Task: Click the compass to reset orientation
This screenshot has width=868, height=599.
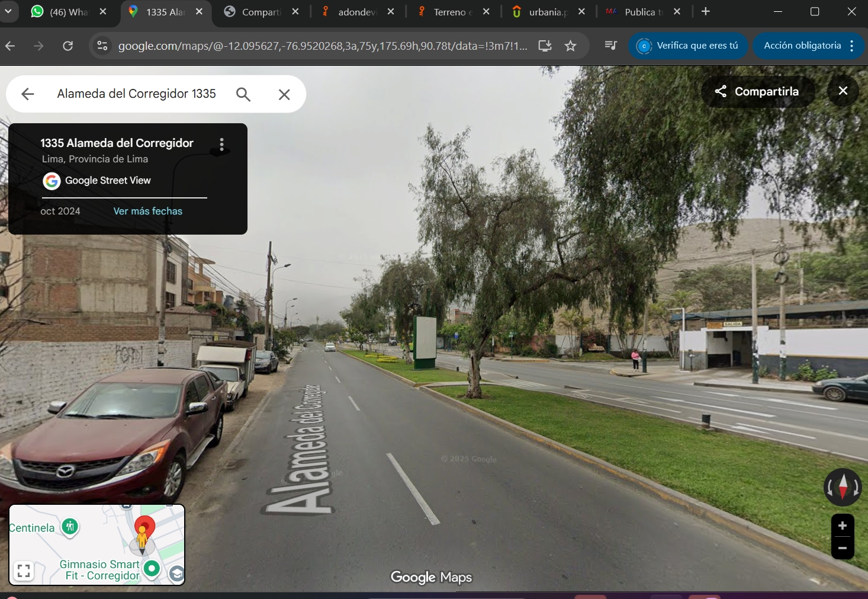Action: click(x=843, y=487)
